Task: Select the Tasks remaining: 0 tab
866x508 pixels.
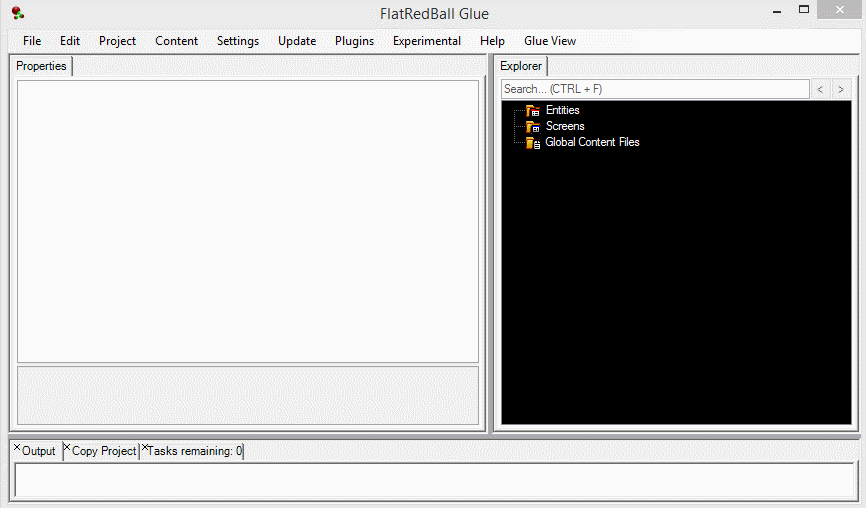Action: tap(194, 451)
